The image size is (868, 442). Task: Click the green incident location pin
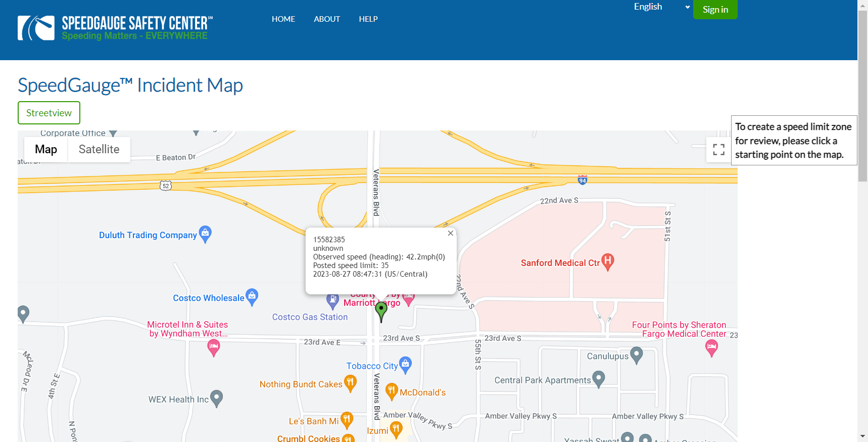tap(381, 310)
